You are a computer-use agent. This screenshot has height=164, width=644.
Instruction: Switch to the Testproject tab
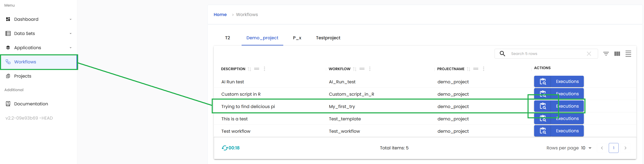point(328,38)
